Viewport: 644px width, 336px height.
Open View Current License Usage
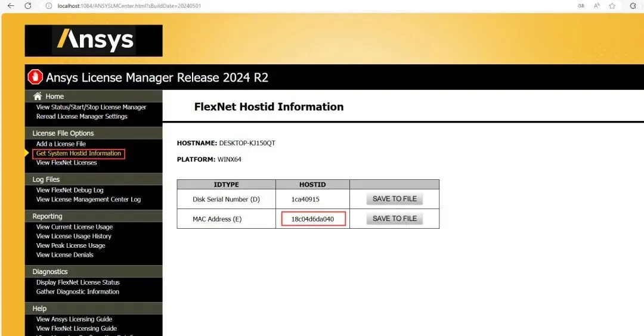click(x=75, y=227)
